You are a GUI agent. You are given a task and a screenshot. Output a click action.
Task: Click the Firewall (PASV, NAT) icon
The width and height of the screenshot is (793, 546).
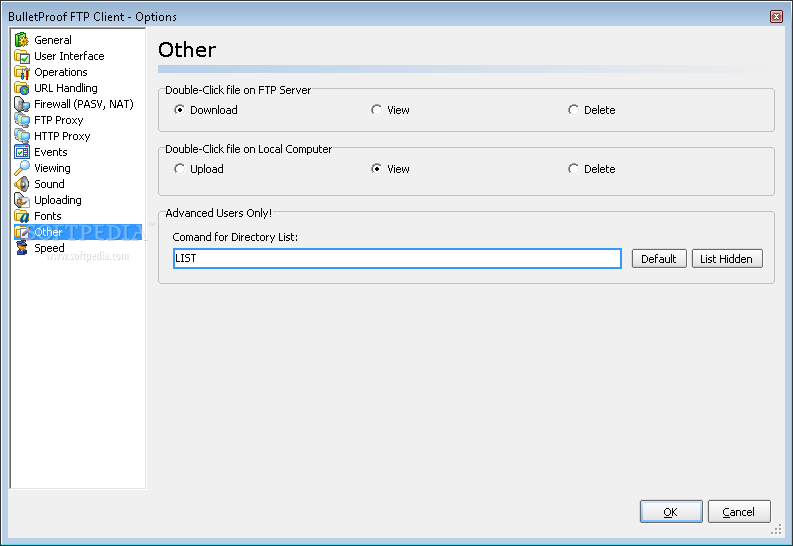[22, 104]
